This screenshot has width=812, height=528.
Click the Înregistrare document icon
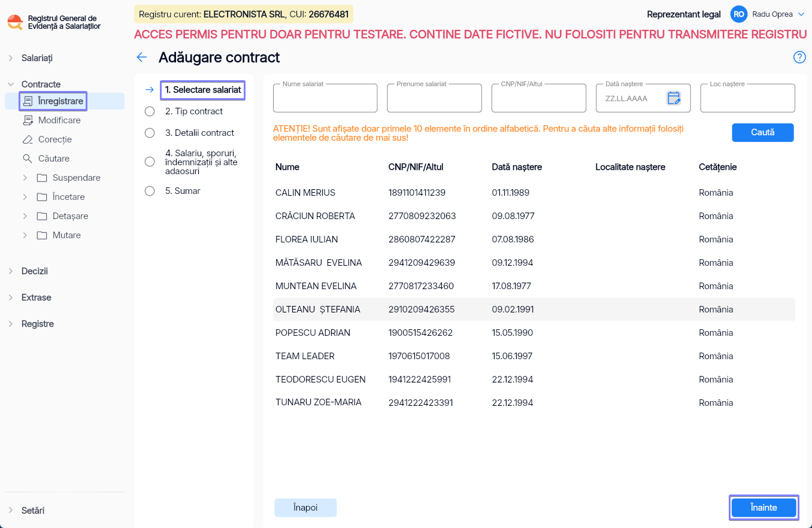pyautogui.click(x=28, y=101)
